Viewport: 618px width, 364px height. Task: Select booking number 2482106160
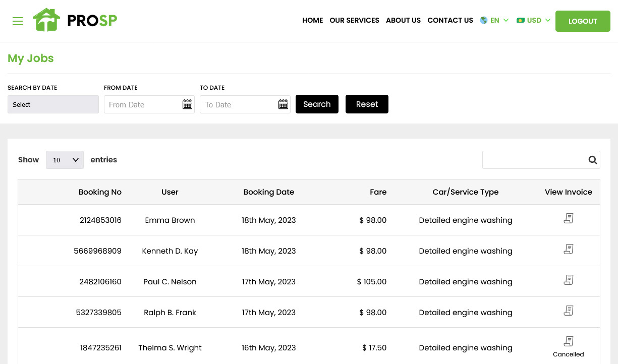pyautogui.click(x=100, y=282)
